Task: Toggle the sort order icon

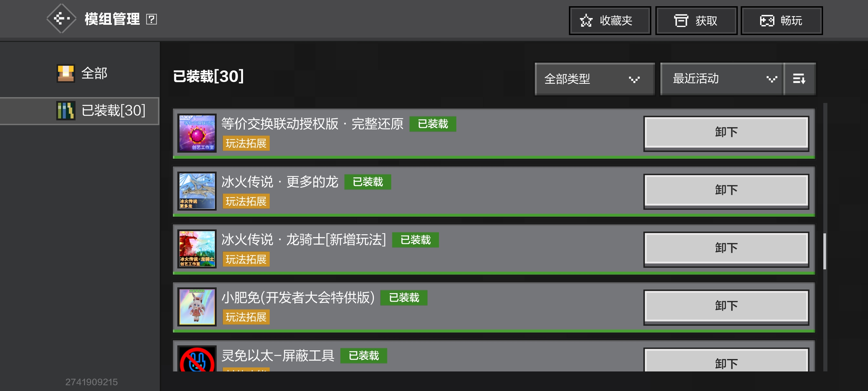Action: 799,79
